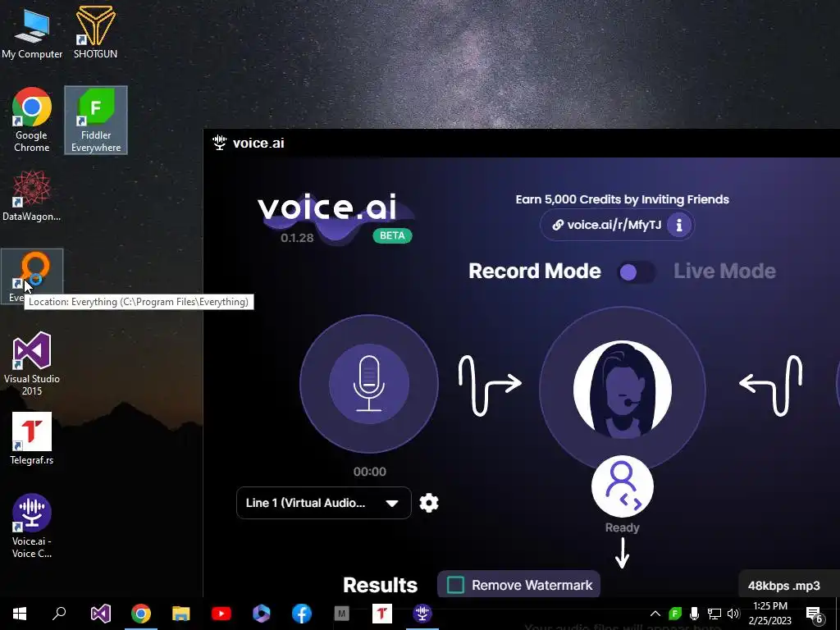Switch to voice.ai taskbar icon
Viewport: 840px width, 630px height.
(422, 614)
